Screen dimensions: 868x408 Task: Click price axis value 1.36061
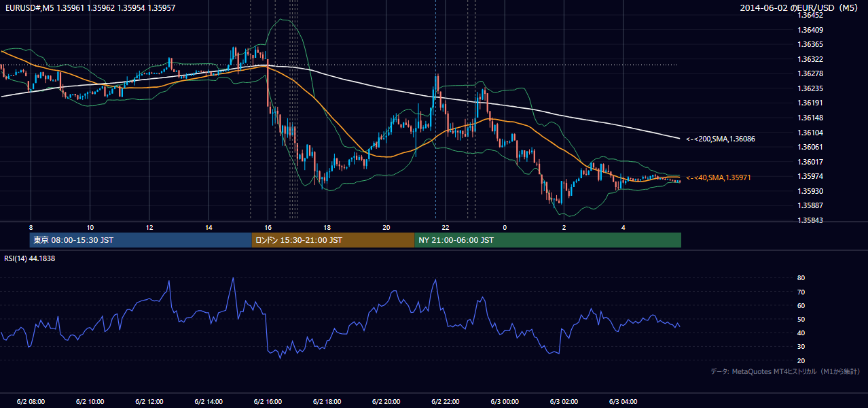810,147
